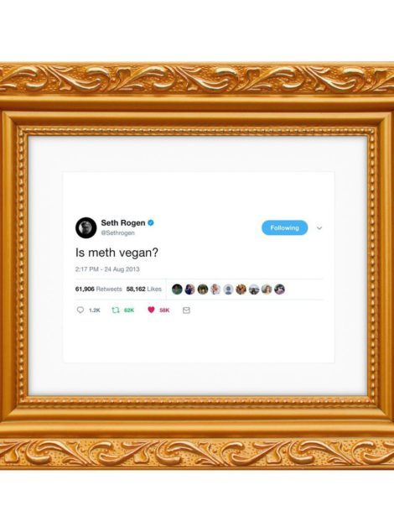View the 58,162 Likes list

143,289
